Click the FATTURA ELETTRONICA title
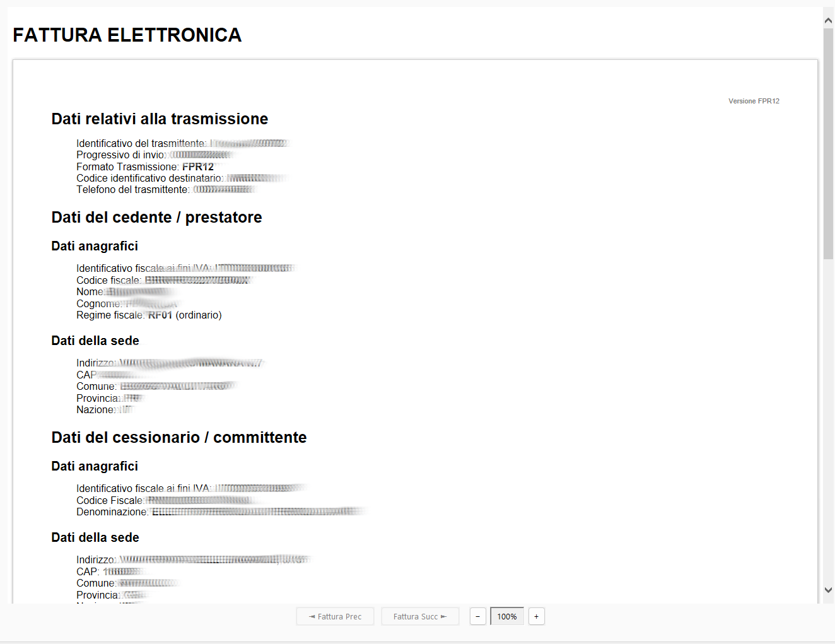 [127, 35]
